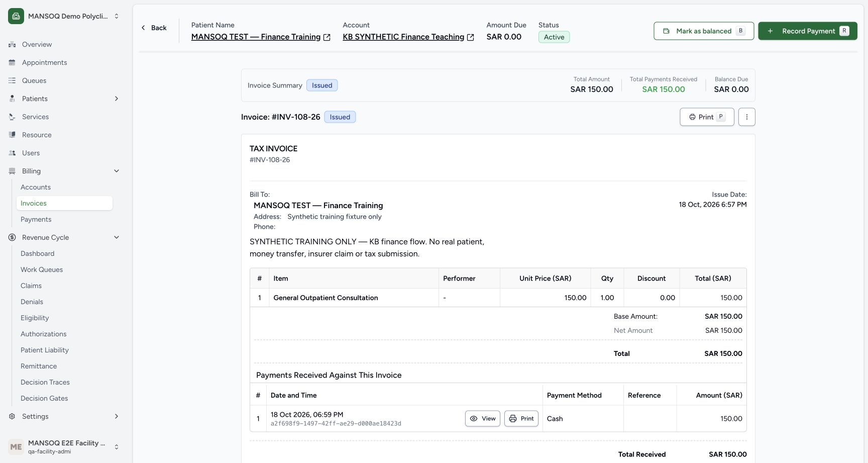The height and width of the screenshot is (463, 868).
Task: Click external-link icon beside account name
Action: (x=471, y=37)
